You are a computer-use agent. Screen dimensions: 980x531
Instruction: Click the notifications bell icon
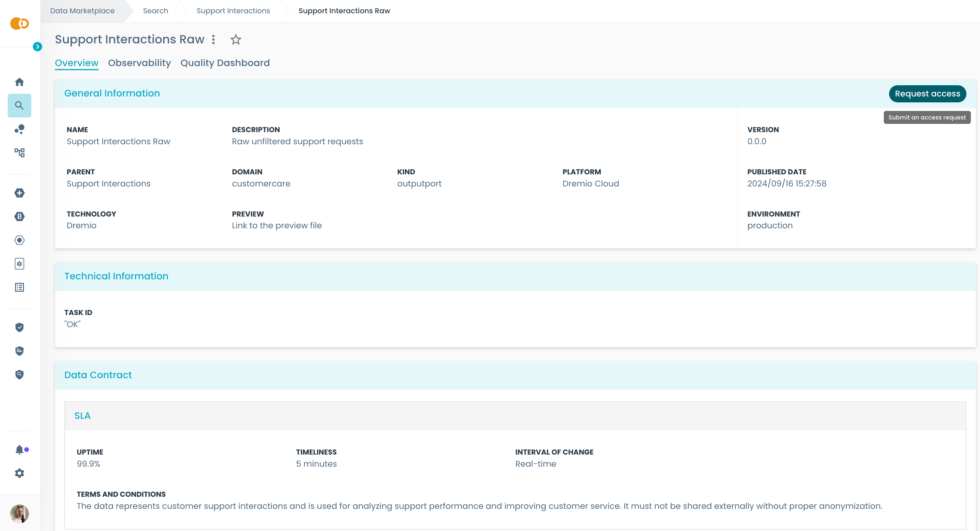tap(19, 450)
